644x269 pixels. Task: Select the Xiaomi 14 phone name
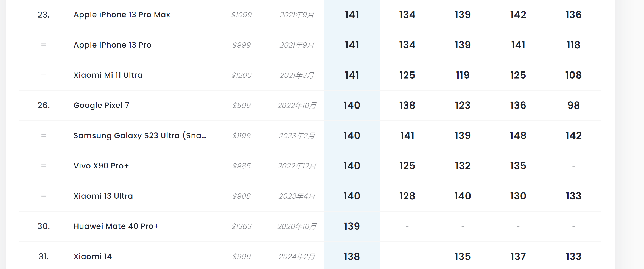(x=93, y=256)
